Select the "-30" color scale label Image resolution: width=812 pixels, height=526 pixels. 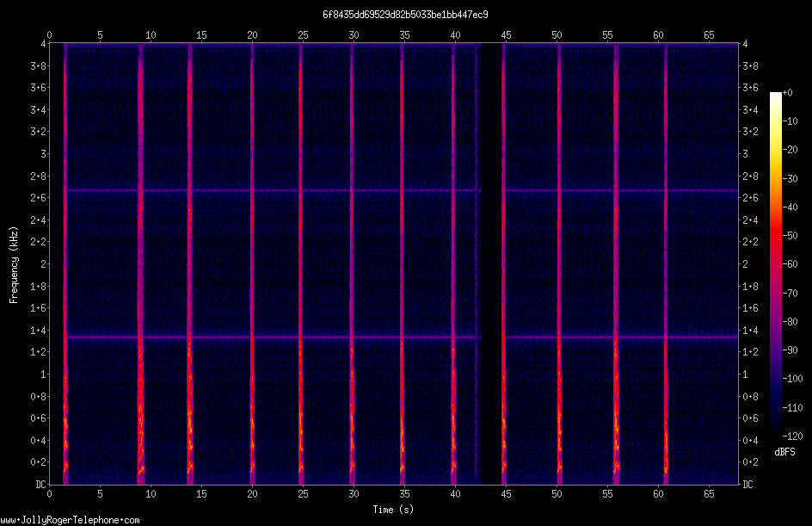click(x=790, y=179)
